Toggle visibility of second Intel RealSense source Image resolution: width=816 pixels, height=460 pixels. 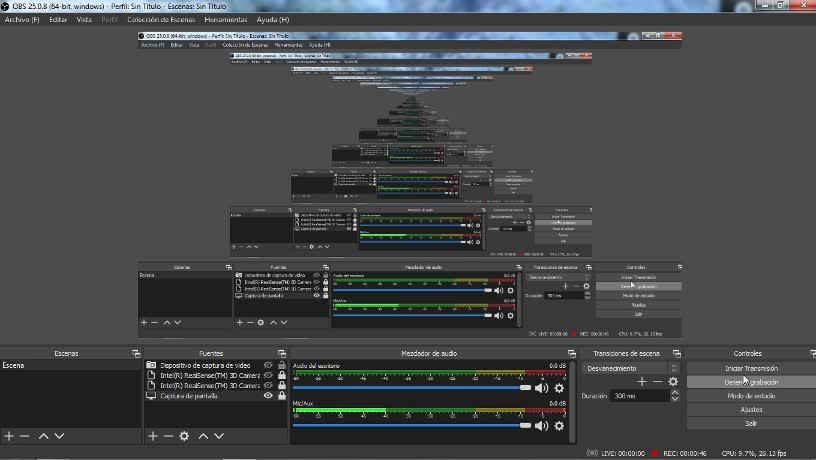point(268,386)
